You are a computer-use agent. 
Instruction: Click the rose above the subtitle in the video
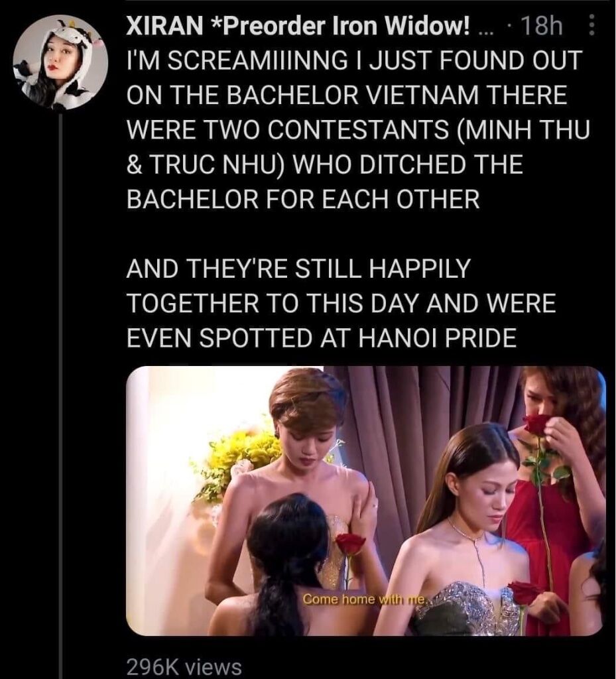351,544
